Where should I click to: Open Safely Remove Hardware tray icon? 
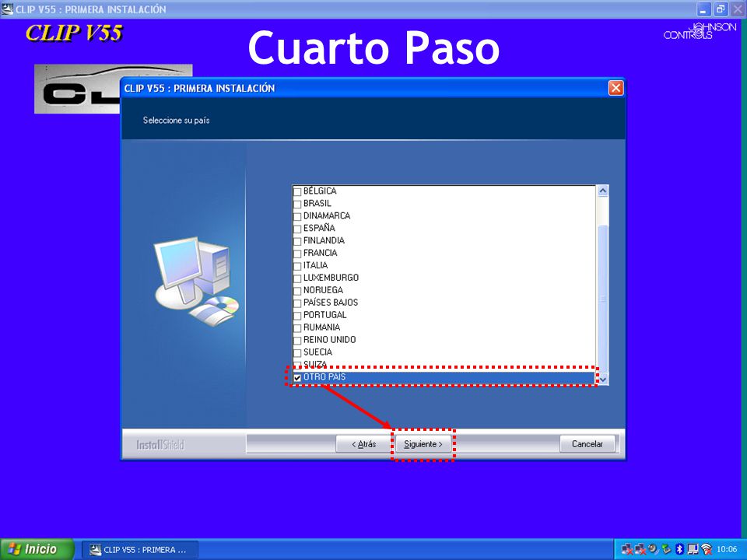tap(667, 549)
